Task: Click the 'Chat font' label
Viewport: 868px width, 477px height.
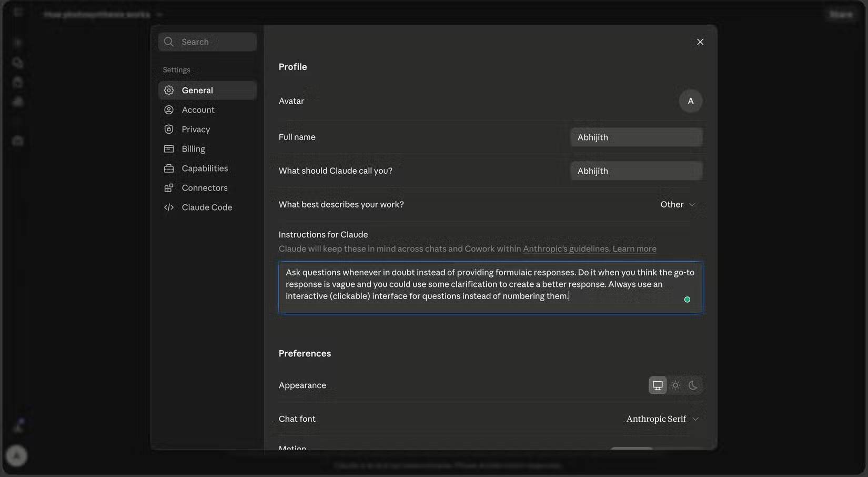Action: [297, 419]
